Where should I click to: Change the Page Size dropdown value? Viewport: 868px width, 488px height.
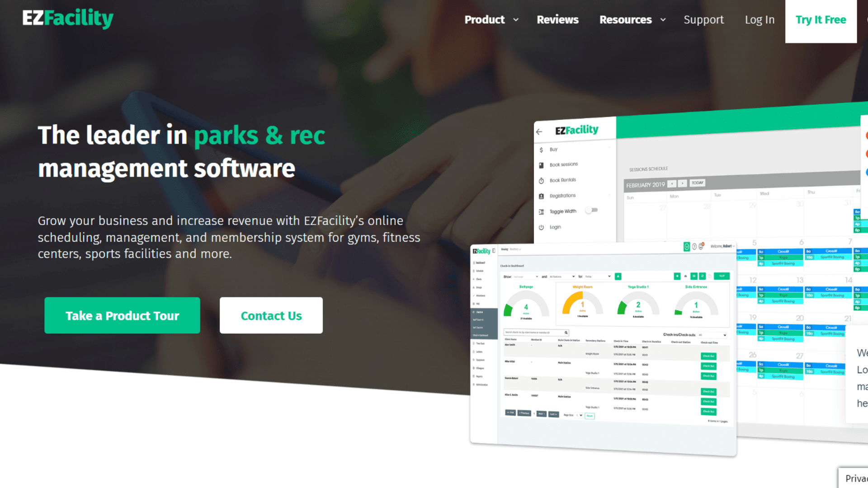(x=579, y=414)
